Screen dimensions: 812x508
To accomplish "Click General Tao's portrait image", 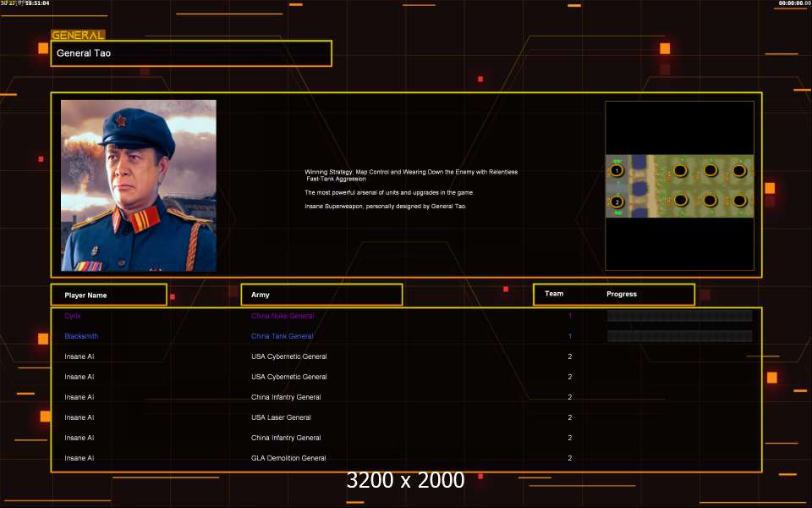I will (139, 185).
